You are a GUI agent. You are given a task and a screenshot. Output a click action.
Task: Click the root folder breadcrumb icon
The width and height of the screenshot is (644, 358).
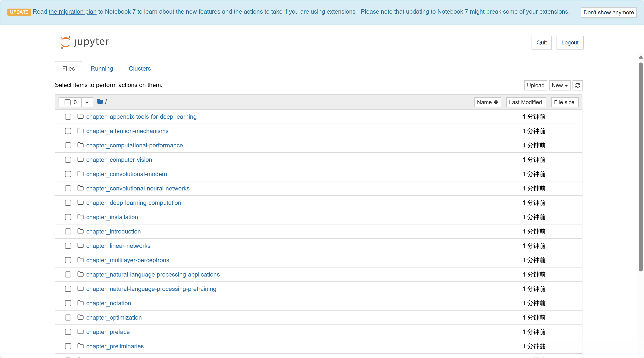point(100,102)
